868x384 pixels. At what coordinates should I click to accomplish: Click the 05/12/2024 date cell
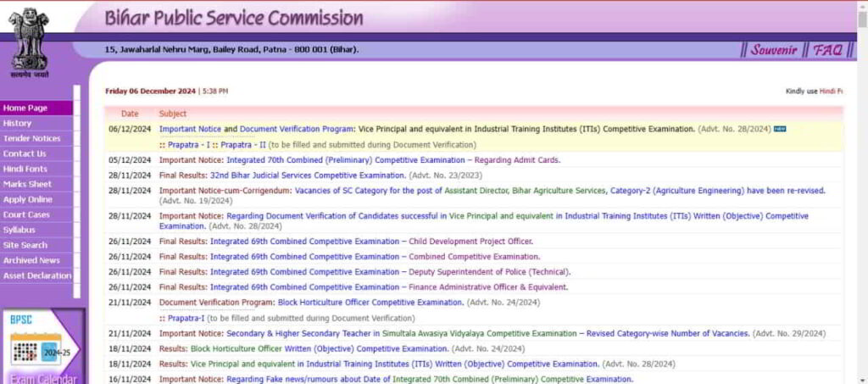[x=130, y=160]
